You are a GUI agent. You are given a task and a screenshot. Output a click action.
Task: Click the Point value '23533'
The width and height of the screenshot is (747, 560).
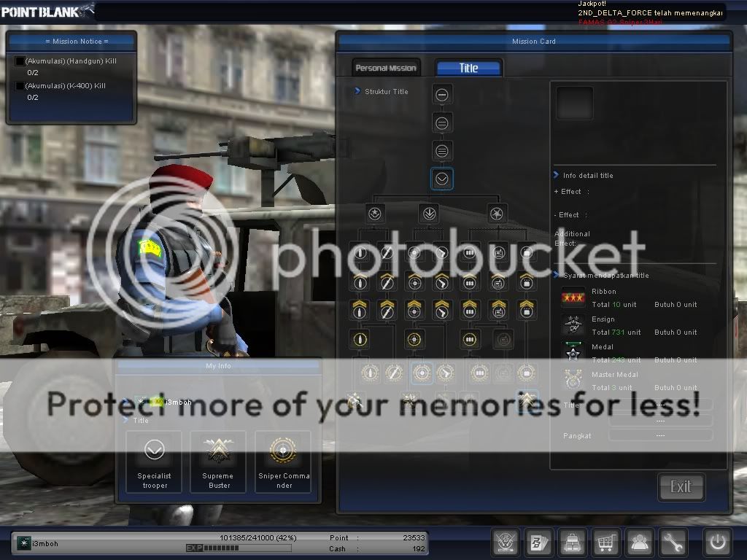414,537
